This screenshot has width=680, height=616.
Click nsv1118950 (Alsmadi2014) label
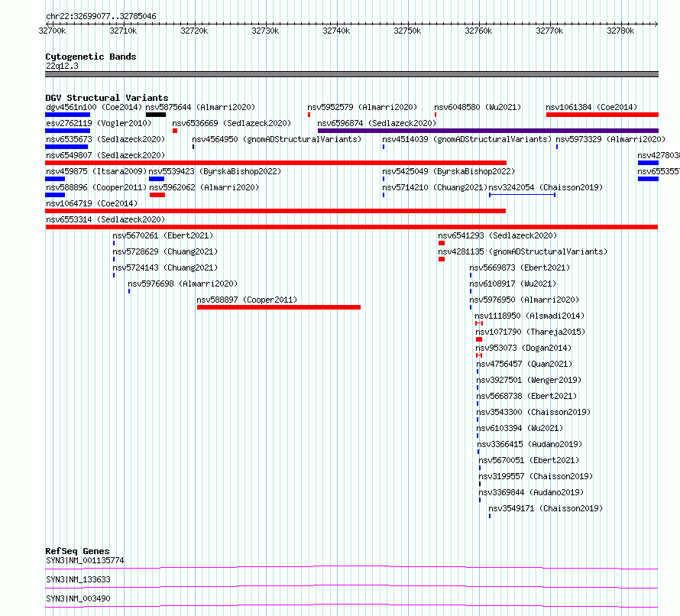point(529,316)
